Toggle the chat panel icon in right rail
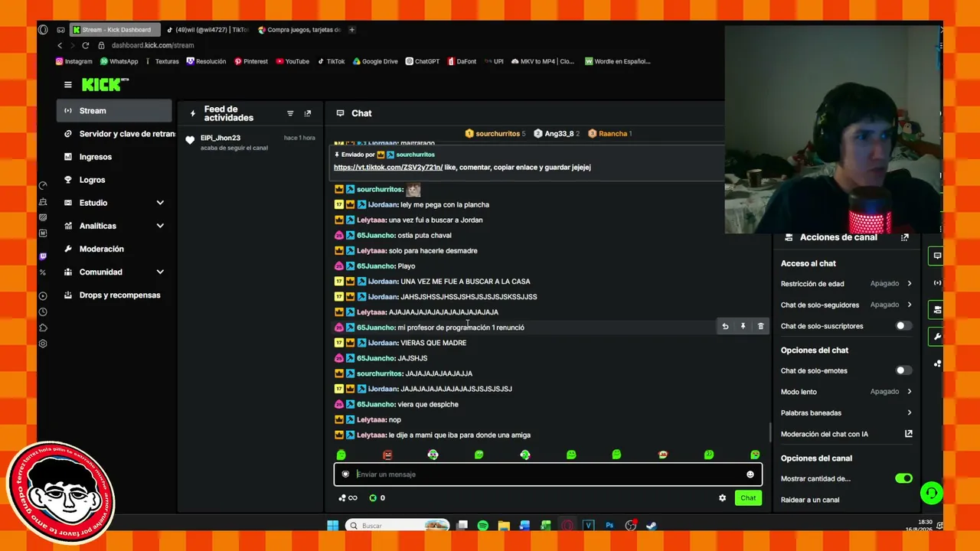 coord(937,256)
